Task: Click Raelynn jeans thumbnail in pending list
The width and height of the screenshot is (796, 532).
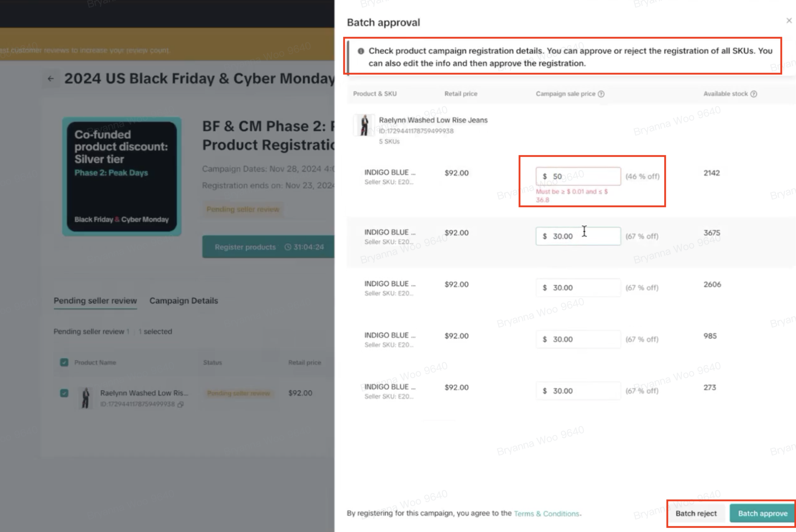Action: tap(86, 398)
